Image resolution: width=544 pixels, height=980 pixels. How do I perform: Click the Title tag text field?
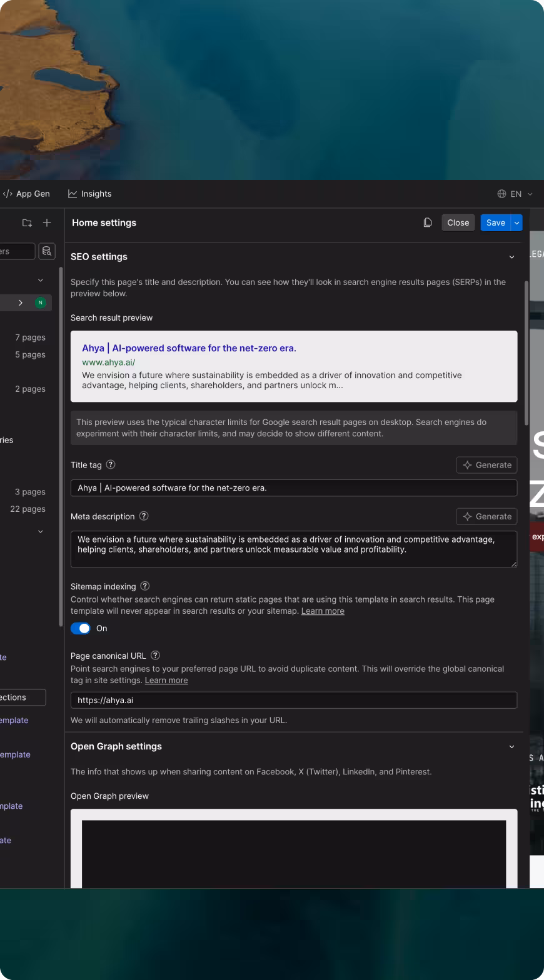point(294,488)
